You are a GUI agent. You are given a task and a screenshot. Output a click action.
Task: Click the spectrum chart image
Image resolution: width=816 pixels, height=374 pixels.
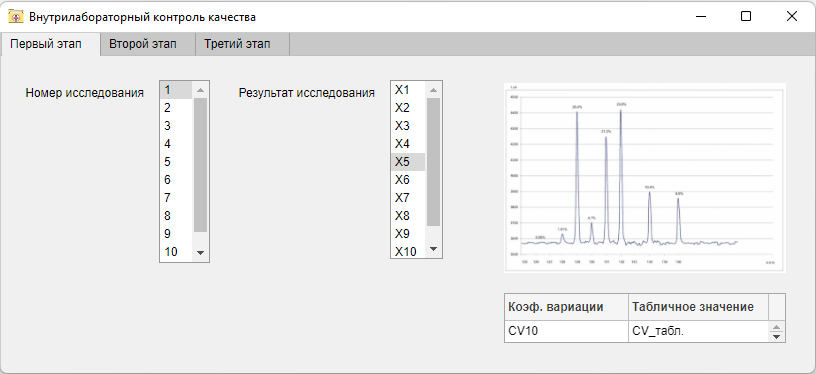[x=645, y=177]
